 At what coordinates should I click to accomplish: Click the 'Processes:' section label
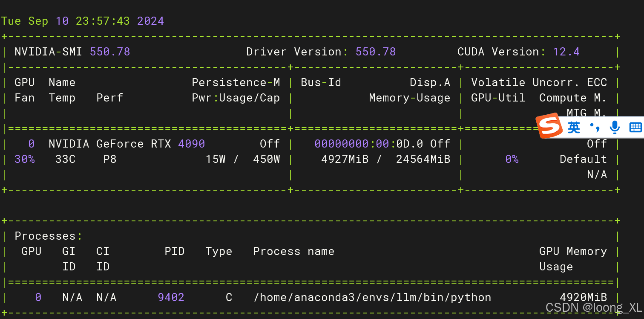pos(49,236)
